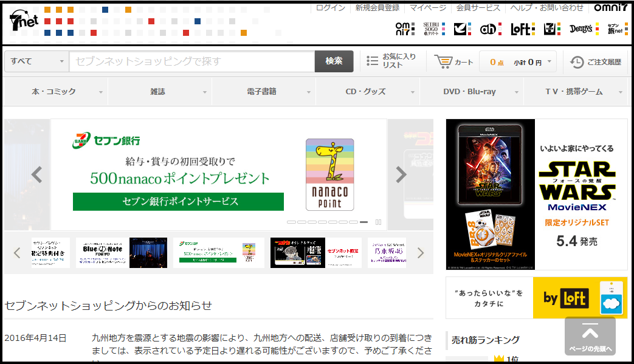This screenshot has width=634, height=364.
Task: Open ヘルプ・お問い合わせ link
Action: [x=546, y=7]
